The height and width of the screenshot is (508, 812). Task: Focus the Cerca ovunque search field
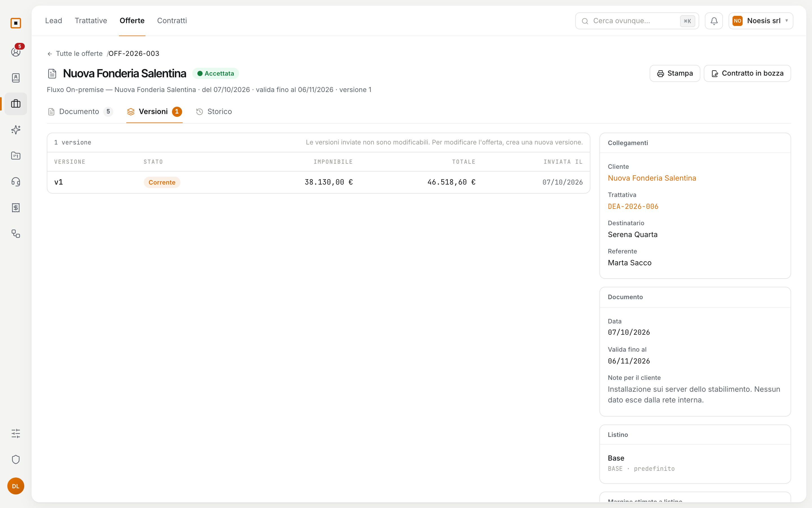(x=637, y=21)
